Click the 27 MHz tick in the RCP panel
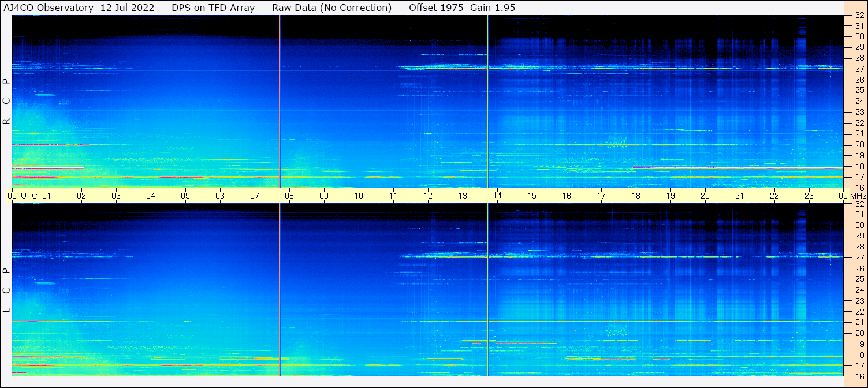The image size is (868, 388). point(859,69)
